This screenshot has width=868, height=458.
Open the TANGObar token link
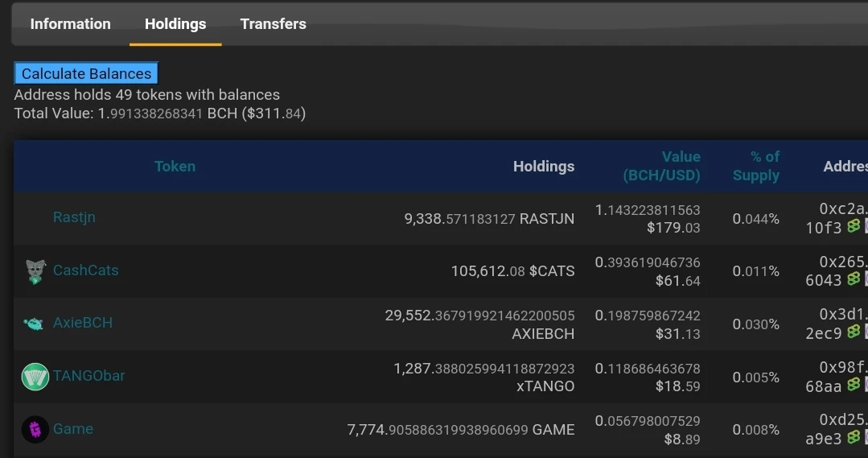89,375
